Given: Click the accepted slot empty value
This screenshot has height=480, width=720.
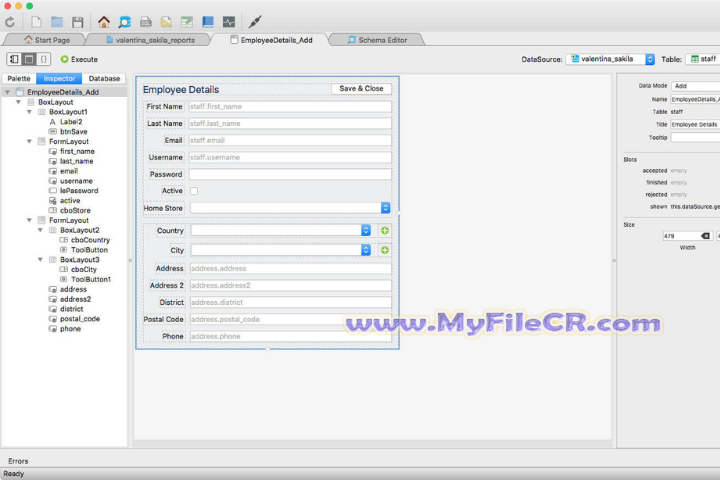Looking at the screenshot, I should 679,171.
